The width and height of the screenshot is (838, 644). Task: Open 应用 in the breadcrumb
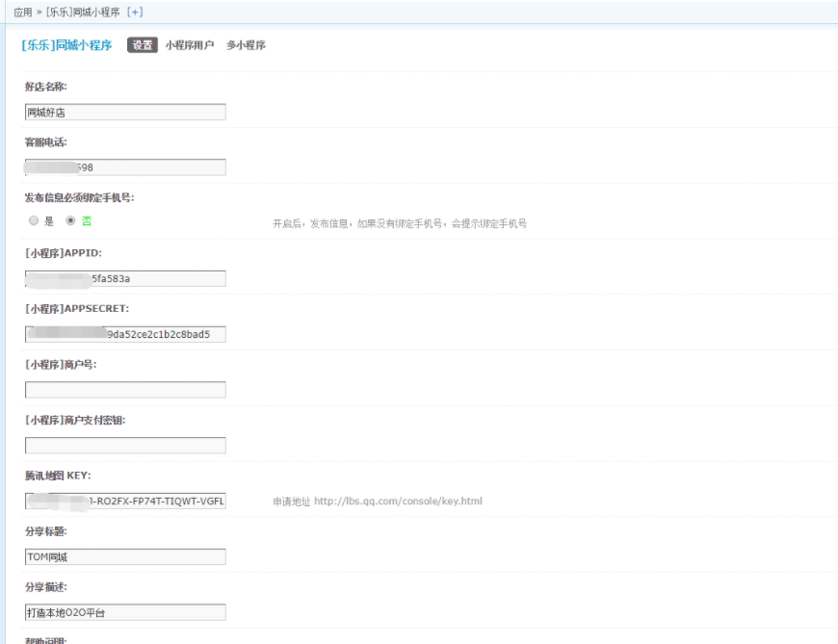(x=23, y=12)
